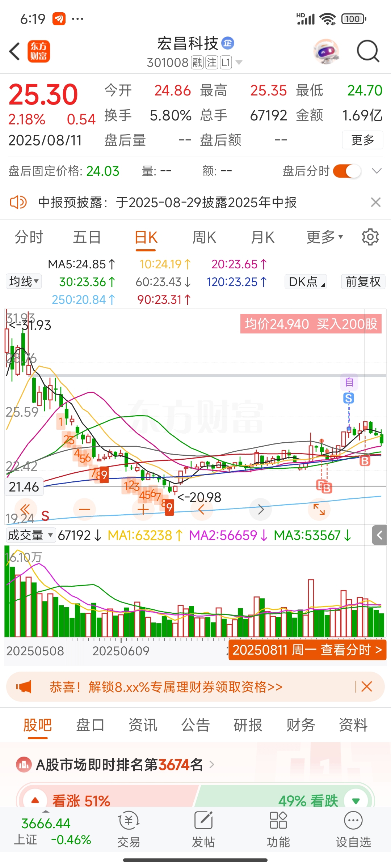Zoom in chart with plus button
This screenshot has height=868, width=391.
(x=143, y=510)
